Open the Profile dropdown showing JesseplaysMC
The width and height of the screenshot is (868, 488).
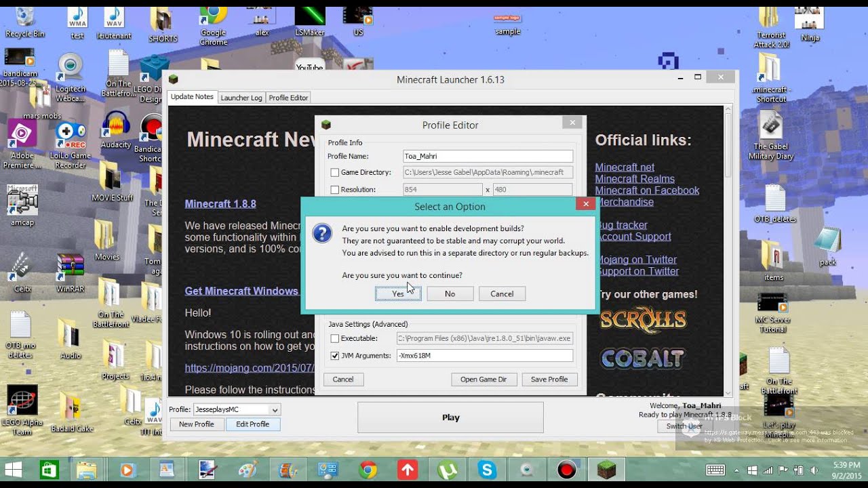click(x=237, y=409)
